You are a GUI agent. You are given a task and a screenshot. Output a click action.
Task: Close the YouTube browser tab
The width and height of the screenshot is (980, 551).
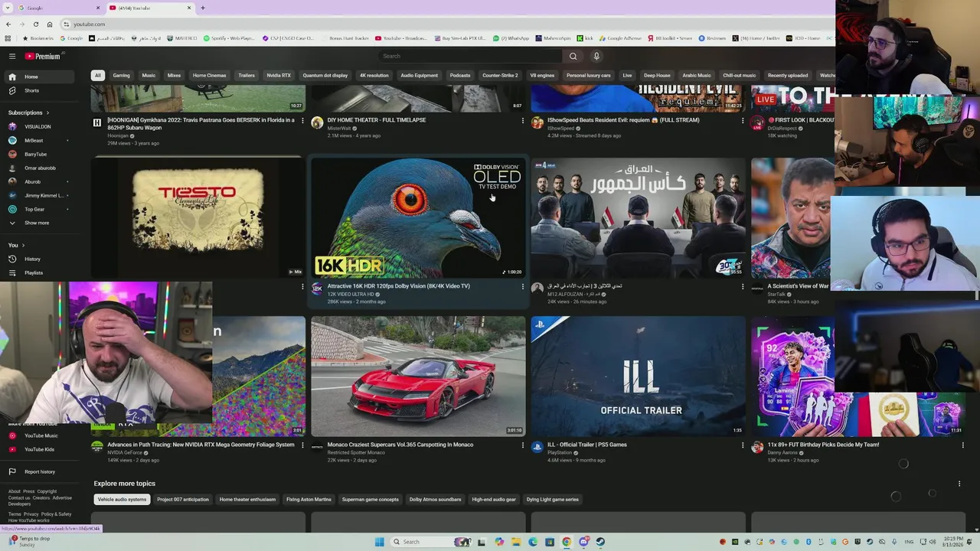[189, 8]
